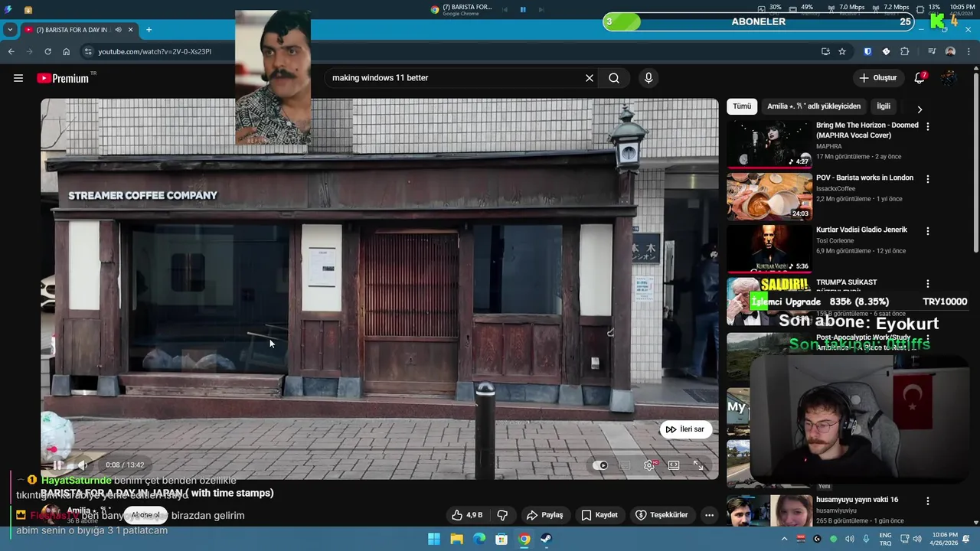Image resolution: width=980 pixels, height=551 pixels.
Task: Open Microsoft Store from the taskbar
Action: [x=501, y=539]
